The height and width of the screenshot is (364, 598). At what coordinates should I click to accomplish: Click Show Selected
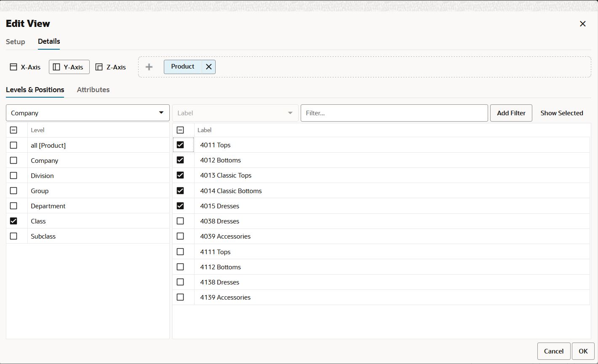[x=562, y=113]
